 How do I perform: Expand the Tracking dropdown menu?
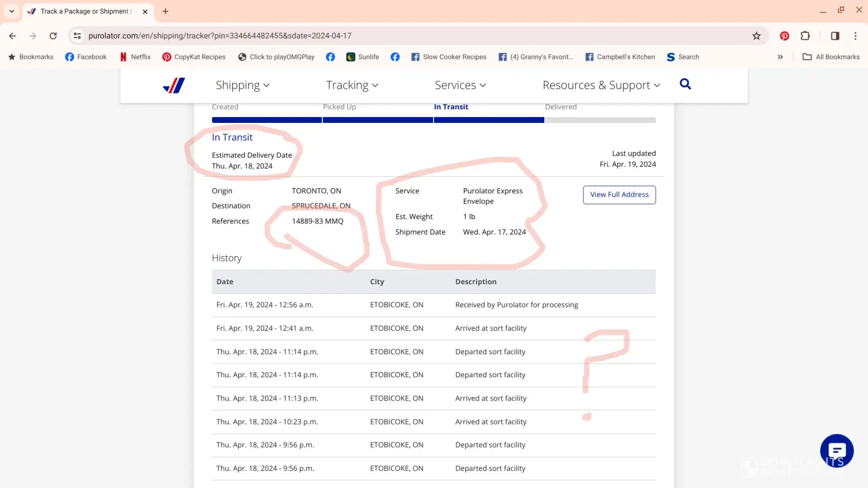352,85
